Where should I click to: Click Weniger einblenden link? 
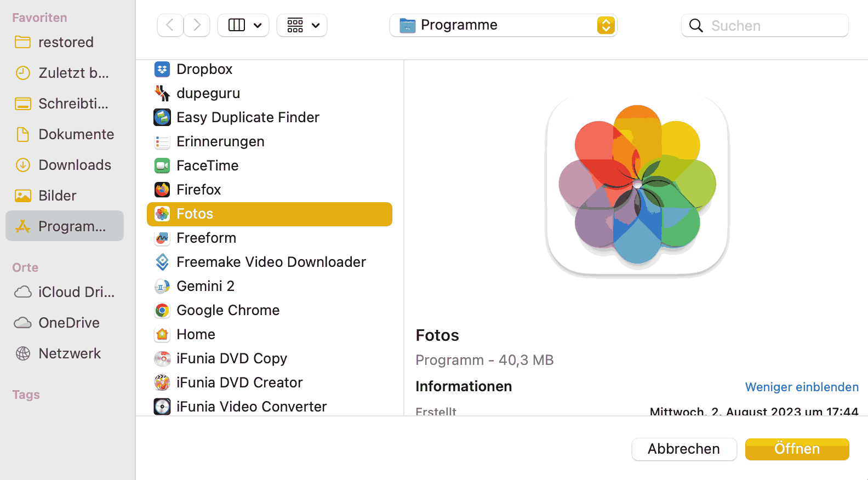click(x=802, y=387)
